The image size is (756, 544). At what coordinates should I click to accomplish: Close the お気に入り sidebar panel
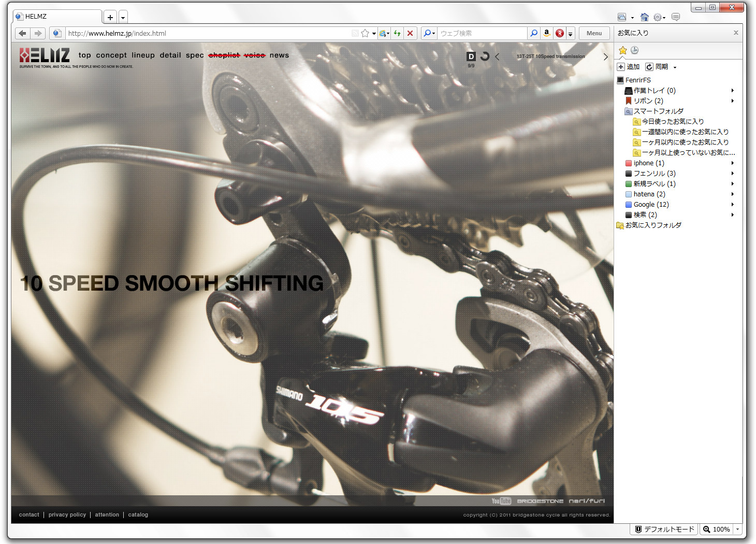click(736, 33)
